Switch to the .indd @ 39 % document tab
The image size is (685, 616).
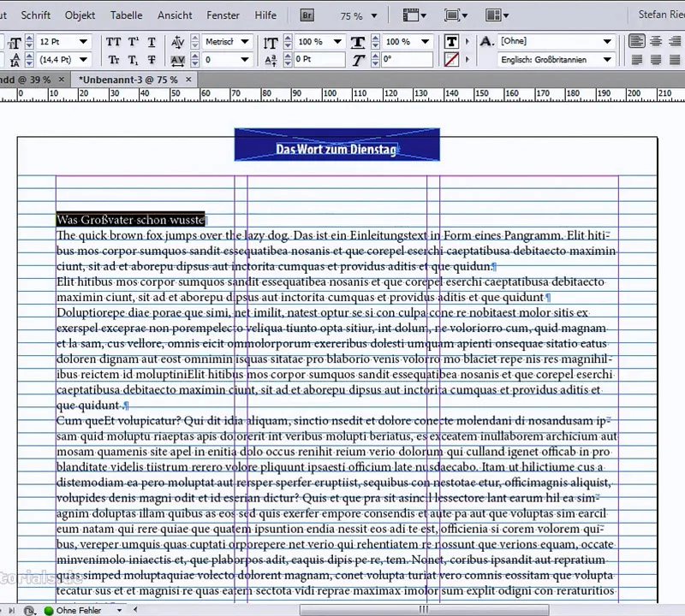pyautogui.click(x=26, y=80)
